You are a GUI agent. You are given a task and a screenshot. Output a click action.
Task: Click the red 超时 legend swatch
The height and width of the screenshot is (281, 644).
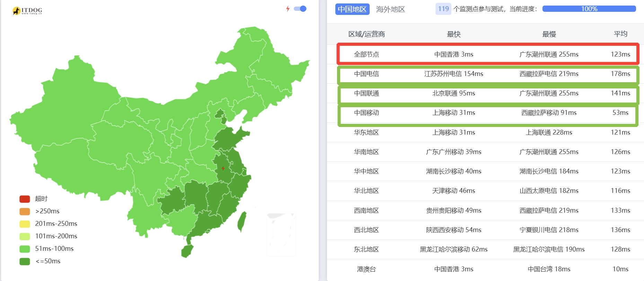(25, 199)
